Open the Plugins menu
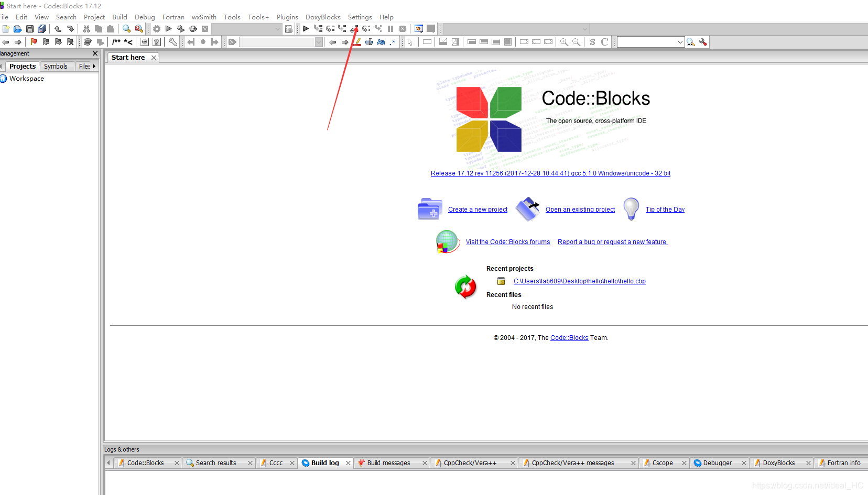 point(287,17)
